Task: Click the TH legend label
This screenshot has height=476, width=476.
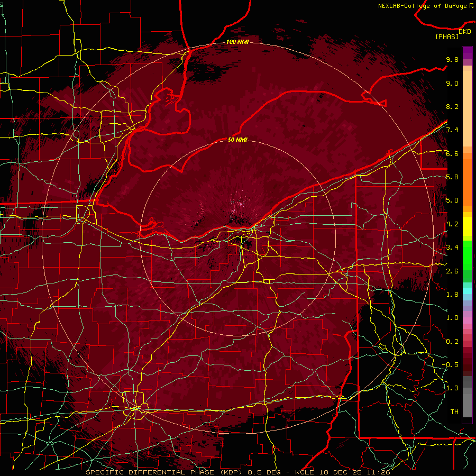Action: click(x=454, y=412)
